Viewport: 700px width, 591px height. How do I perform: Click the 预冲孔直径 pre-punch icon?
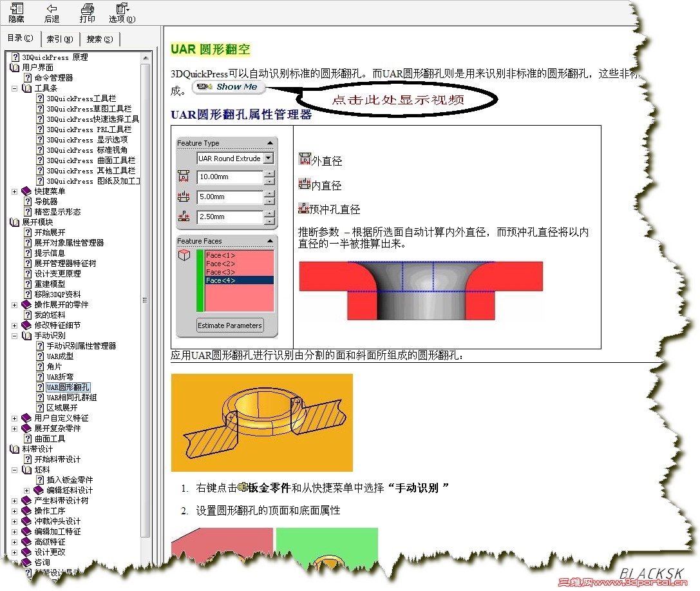click(x=304, y=208)
